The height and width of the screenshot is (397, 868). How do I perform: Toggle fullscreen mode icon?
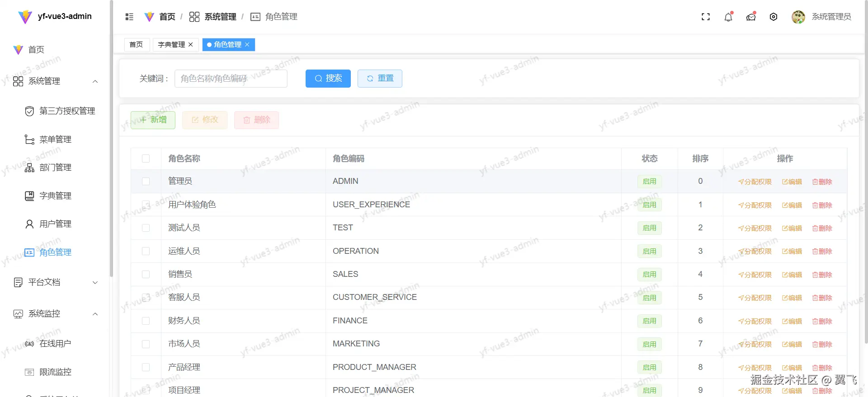706,17
